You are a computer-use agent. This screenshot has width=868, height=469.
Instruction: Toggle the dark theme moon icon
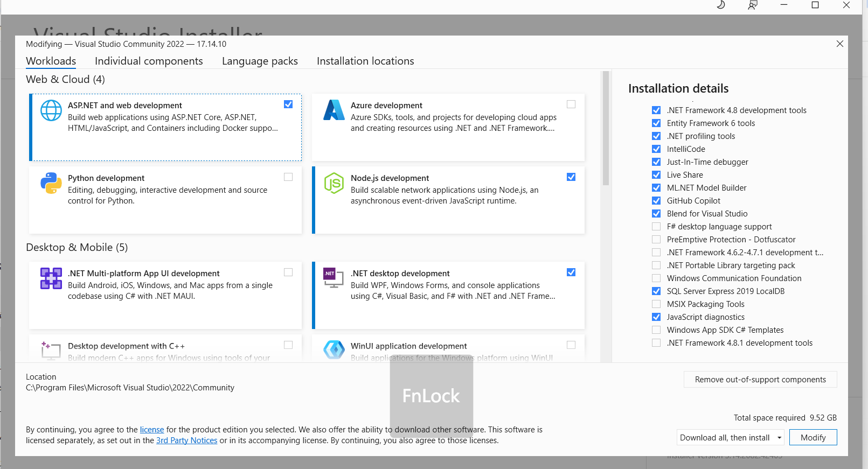[721, 5]
